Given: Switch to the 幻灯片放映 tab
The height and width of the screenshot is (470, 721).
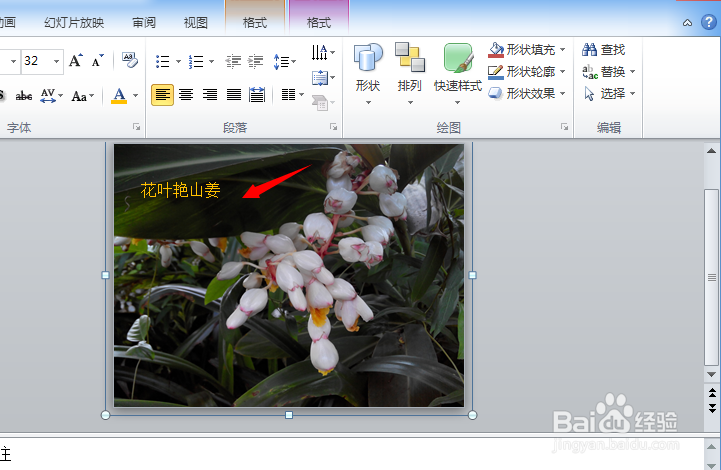Looking at the screenshot, I should coord(74,23).
